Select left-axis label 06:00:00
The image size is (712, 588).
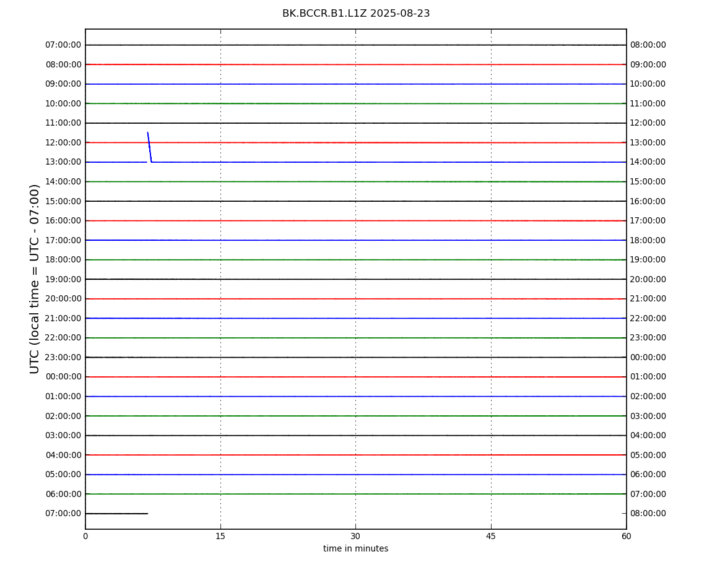(x=63, y=494)
